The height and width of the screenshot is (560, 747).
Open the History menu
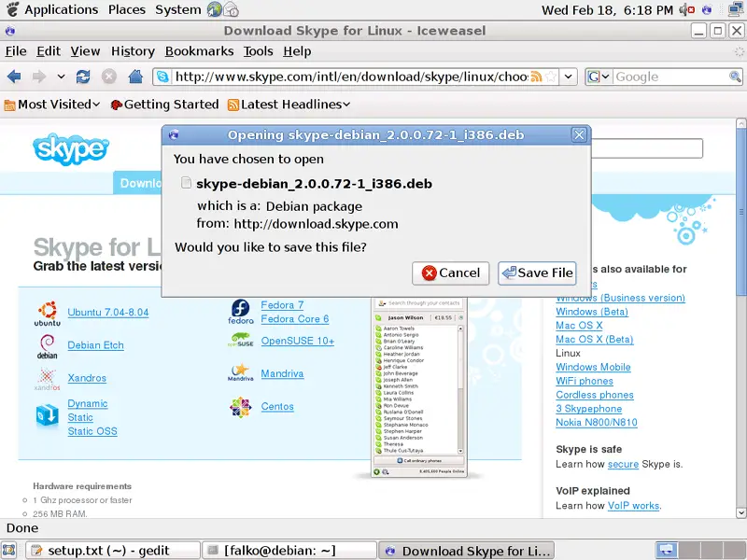click(x=133, y=51)
